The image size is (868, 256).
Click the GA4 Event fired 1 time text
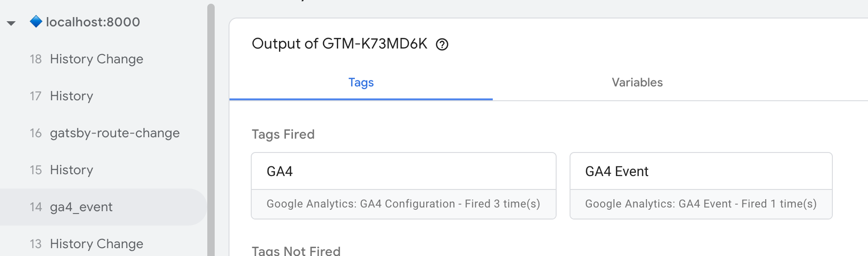[x=701, y=204]
